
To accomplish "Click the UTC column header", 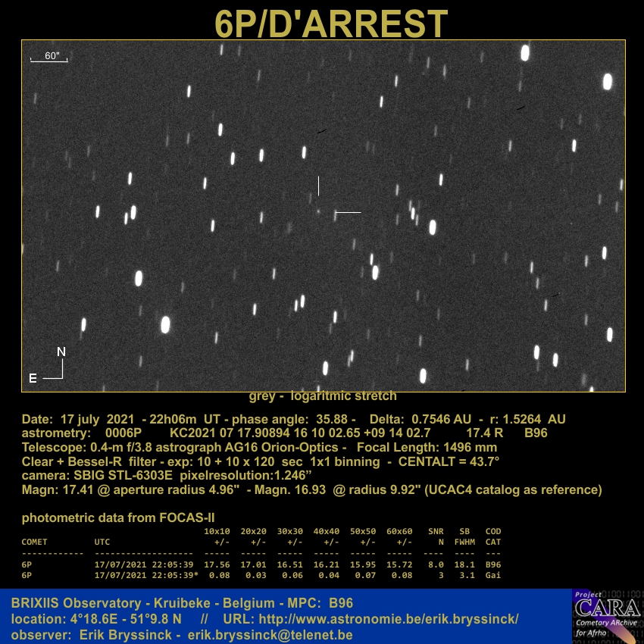I will pos(102,542).
